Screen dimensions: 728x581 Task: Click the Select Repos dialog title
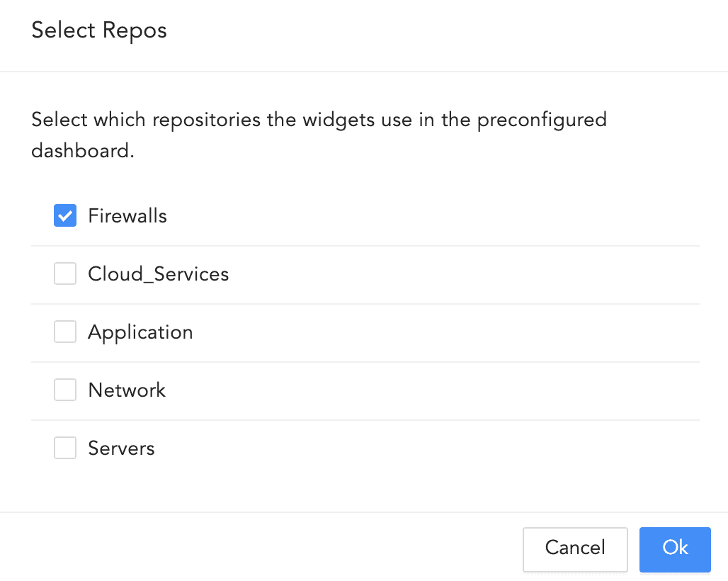coord(98,30)
